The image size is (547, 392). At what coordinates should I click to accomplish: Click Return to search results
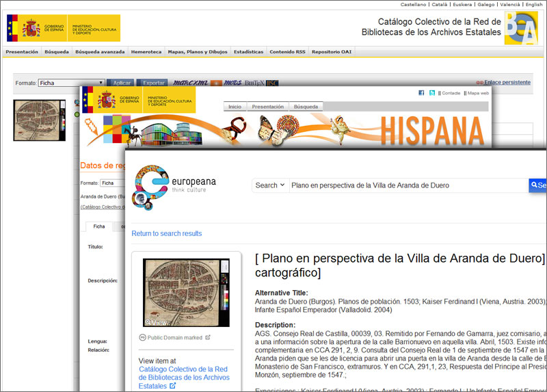[x=167, y=233]
